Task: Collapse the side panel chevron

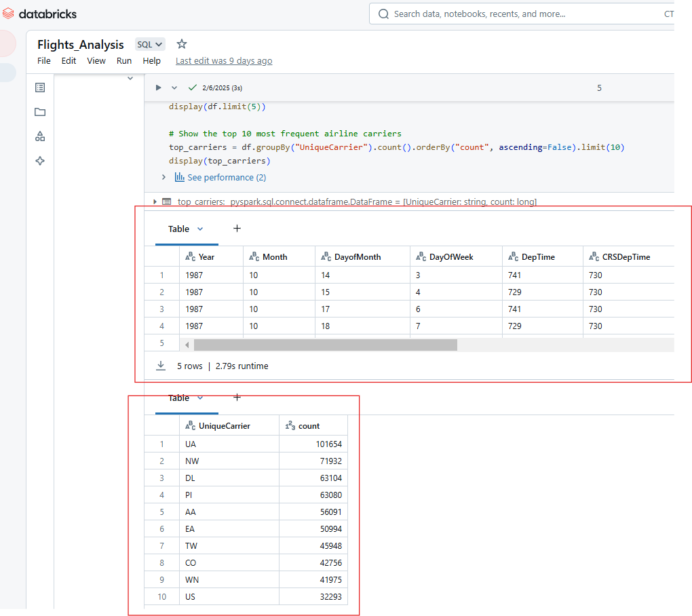Action: tap(130, 79)
